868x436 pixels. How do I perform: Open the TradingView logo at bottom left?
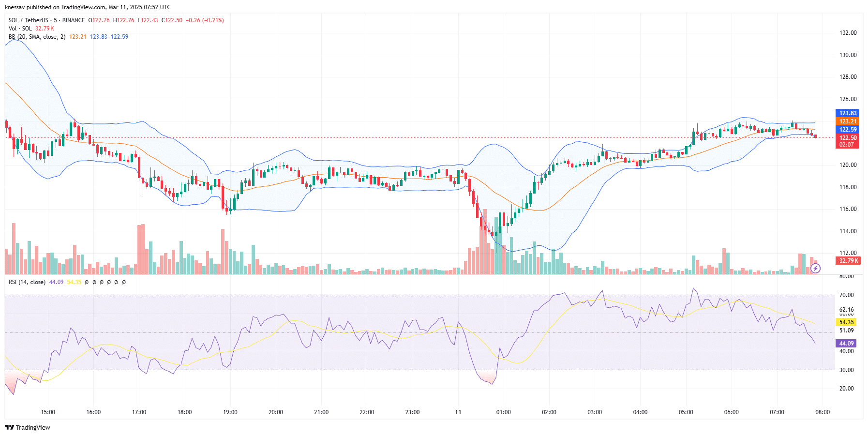pos(28,427)
